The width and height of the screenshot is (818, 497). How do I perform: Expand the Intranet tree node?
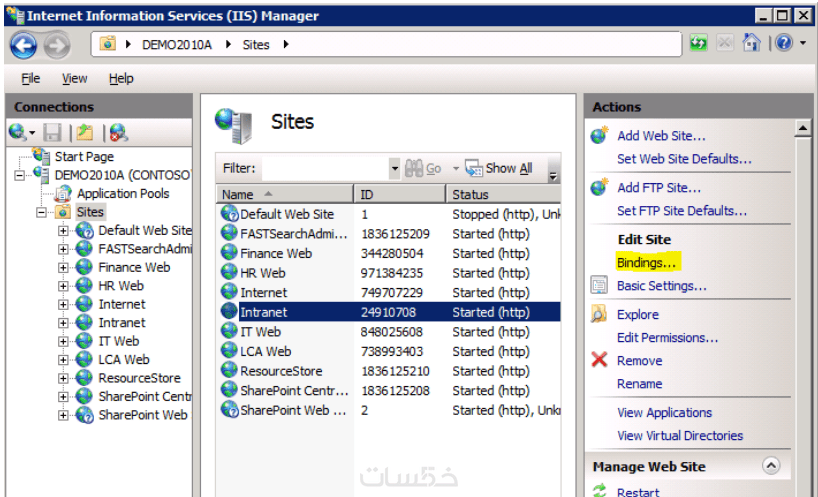pos(63,323)
